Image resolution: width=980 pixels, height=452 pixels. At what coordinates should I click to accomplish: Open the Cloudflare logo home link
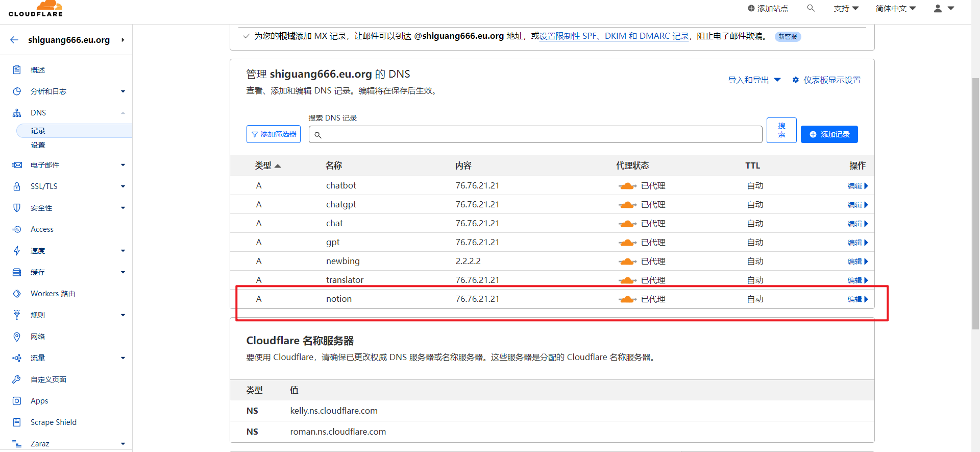(36, 9)
